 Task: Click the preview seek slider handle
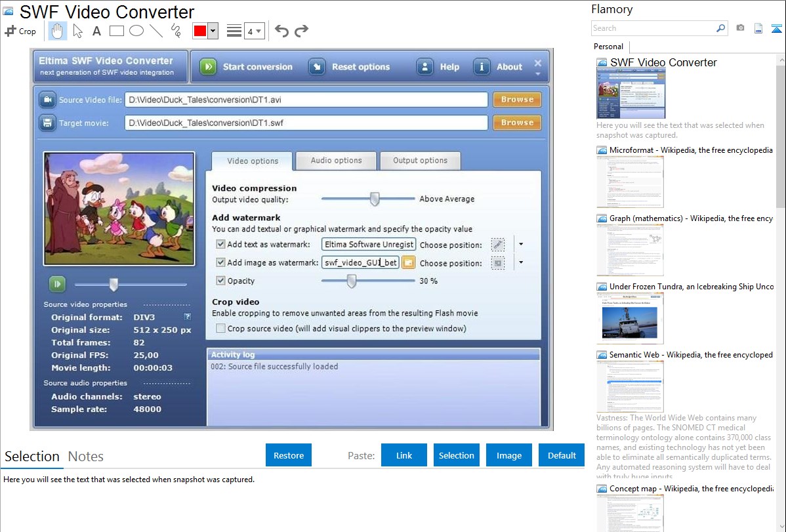114,284
